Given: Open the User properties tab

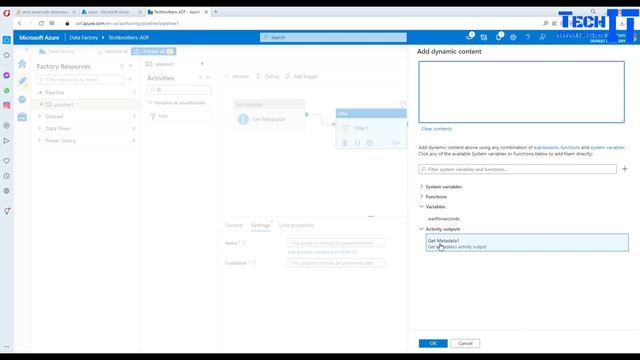Looking at the screenshot, I should point(296,225).
